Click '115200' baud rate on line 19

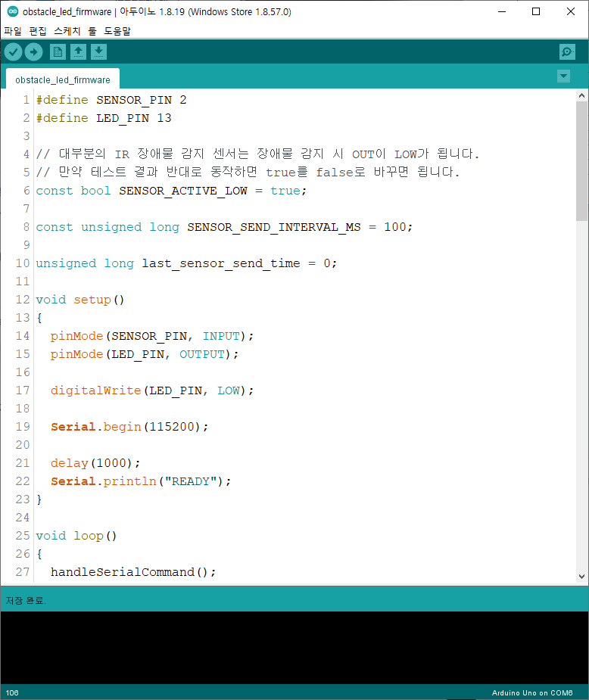click(x=171, y=427)
